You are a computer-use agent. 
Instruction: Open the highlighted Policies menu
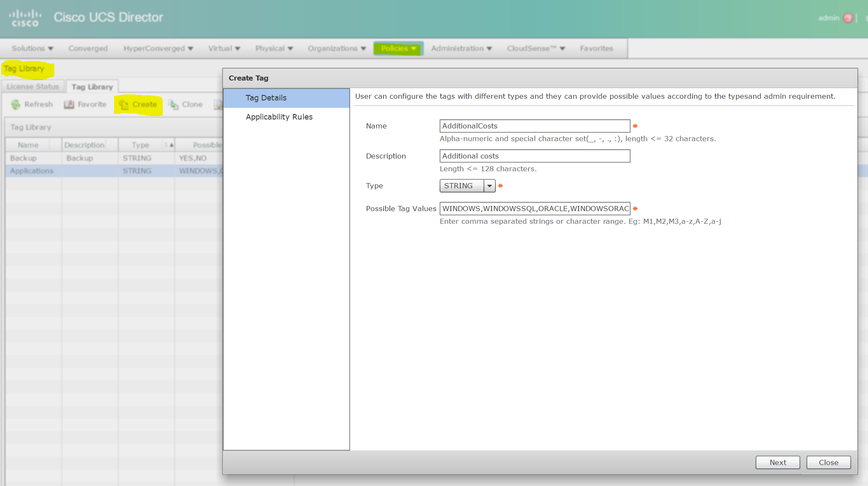point(398,48)
